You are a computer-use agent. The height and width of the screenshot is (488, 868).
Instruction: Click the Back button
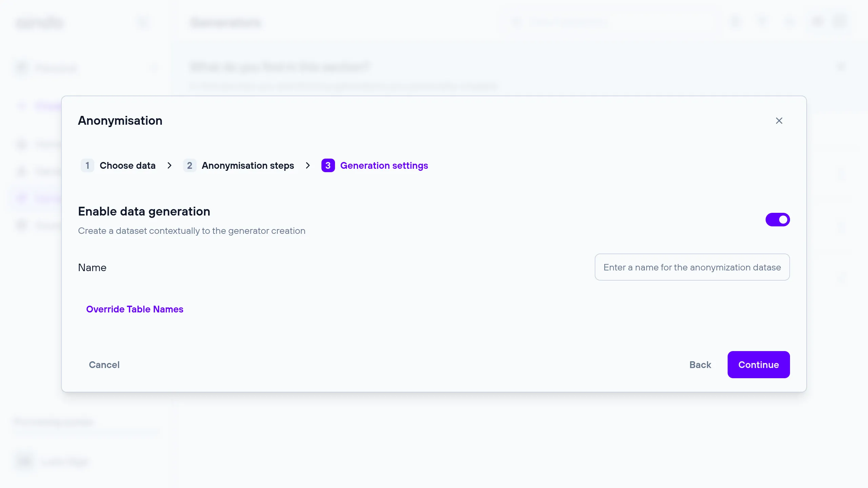tap(700, 365)
